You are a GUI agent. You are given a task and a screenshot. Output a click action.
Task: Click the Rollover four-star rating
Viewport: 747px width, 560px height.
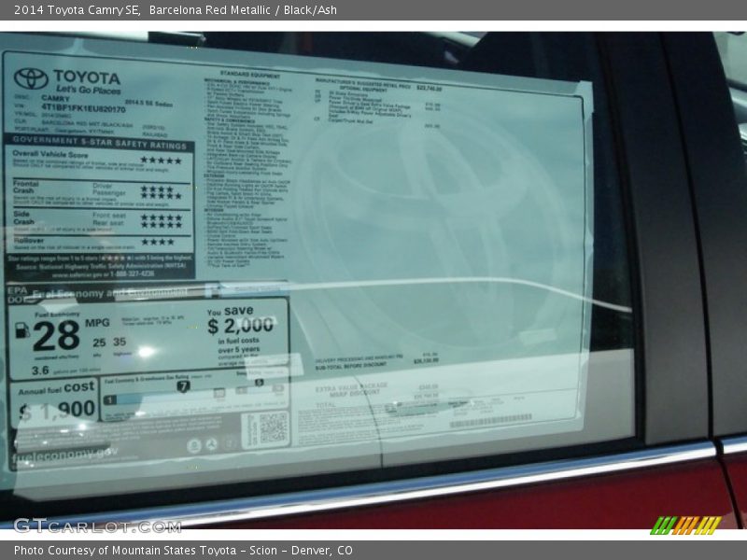(157, 242)
